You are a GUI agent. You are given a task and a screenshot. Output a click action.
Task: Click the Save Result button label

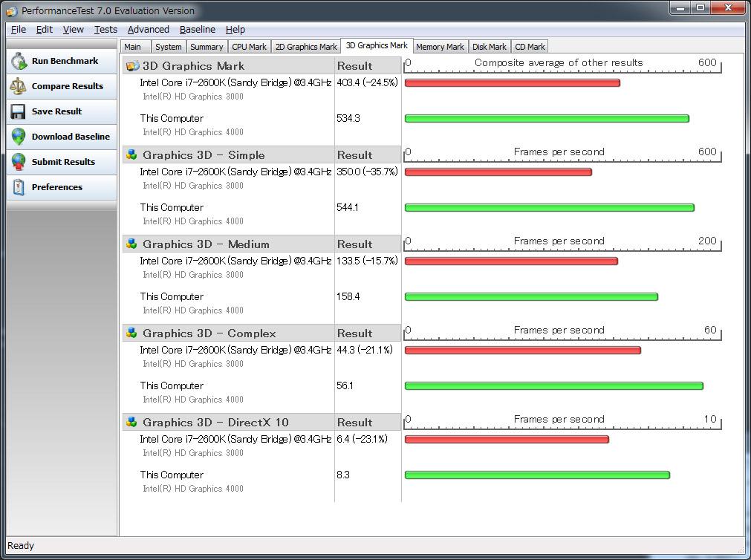coord(56,111)
